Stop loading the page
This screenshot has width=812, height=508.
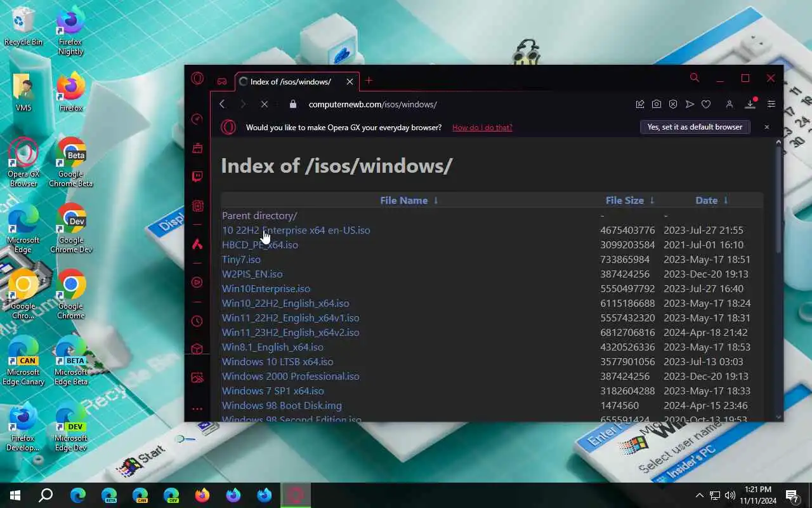265,104
